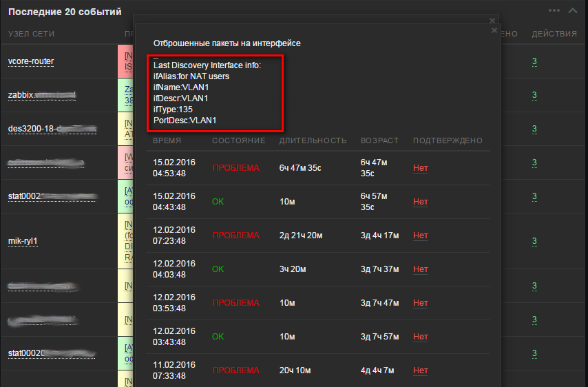Click duration 3ч 20м
Image resolution: width=588 pixels, height=387 pixels.
(293, 269)
